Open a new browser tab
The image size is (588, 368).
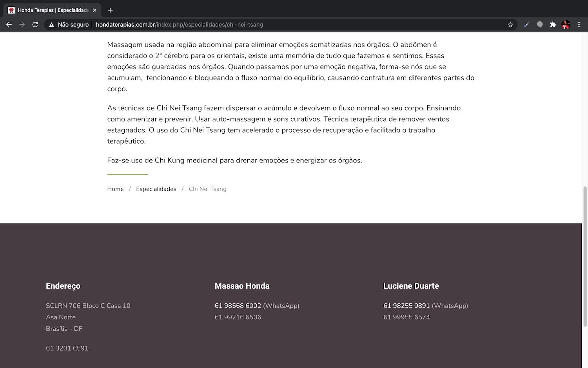coord(110,10)
